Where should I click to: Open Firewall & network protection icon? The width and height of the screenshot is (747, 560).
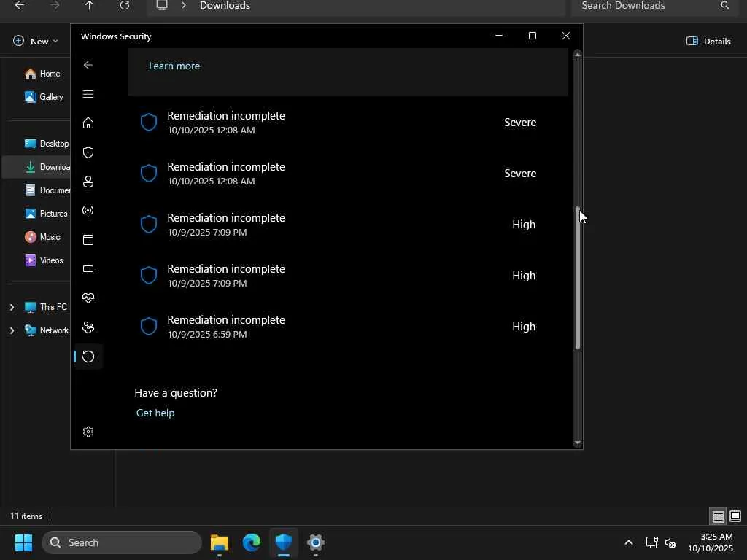(x=88, y=211)
